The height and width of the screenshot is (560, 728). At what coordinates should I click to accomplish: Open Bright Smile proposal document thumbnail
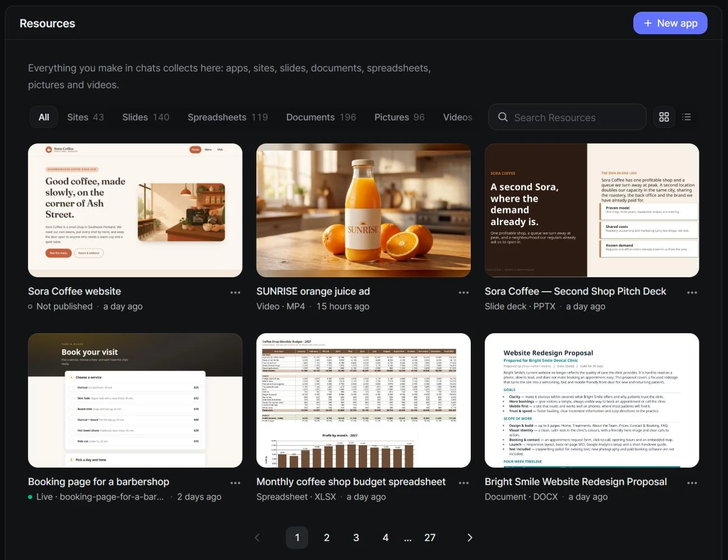(x=592, y=400)
